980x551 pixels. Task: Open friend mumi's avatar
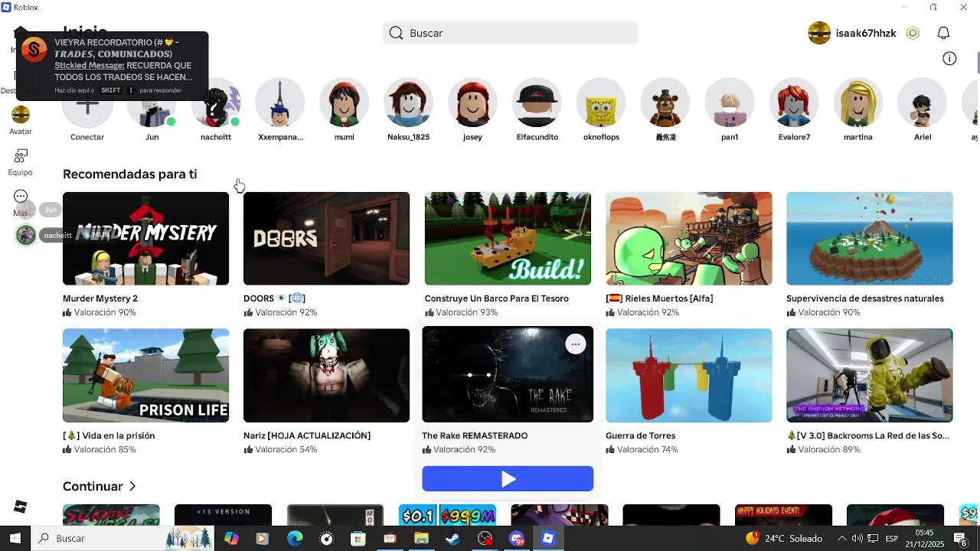(345, 103)
